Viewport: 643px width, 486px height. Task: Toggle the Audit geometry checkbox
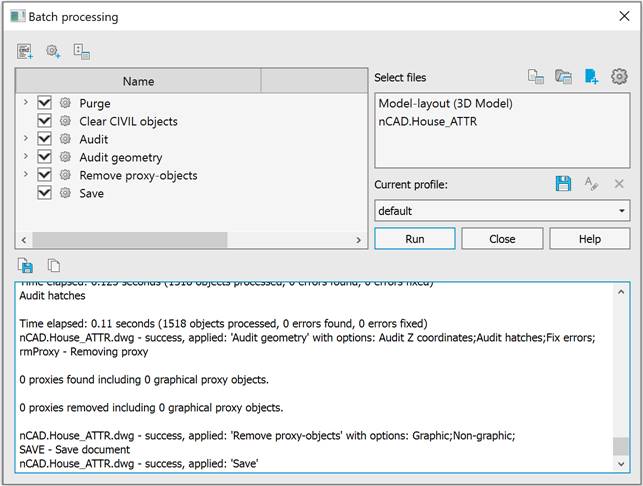coord(44,157)
